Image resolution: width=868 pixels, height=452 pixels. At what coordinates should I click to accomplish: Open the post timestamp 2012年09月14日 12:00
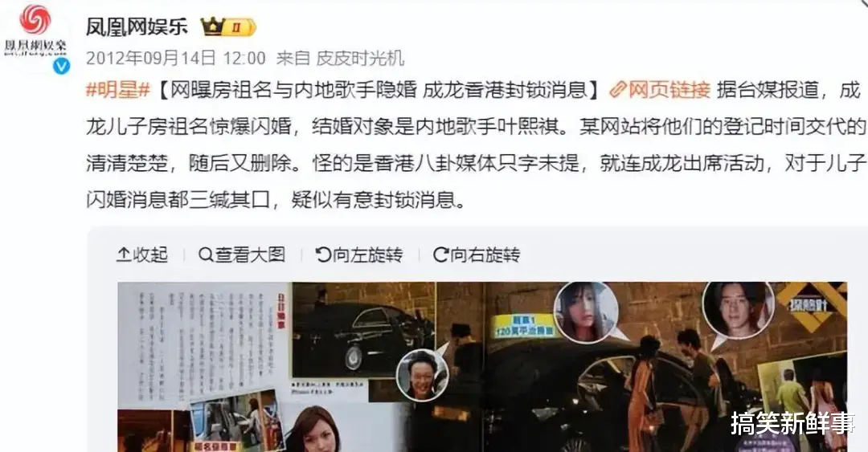[x=176, y=58]
